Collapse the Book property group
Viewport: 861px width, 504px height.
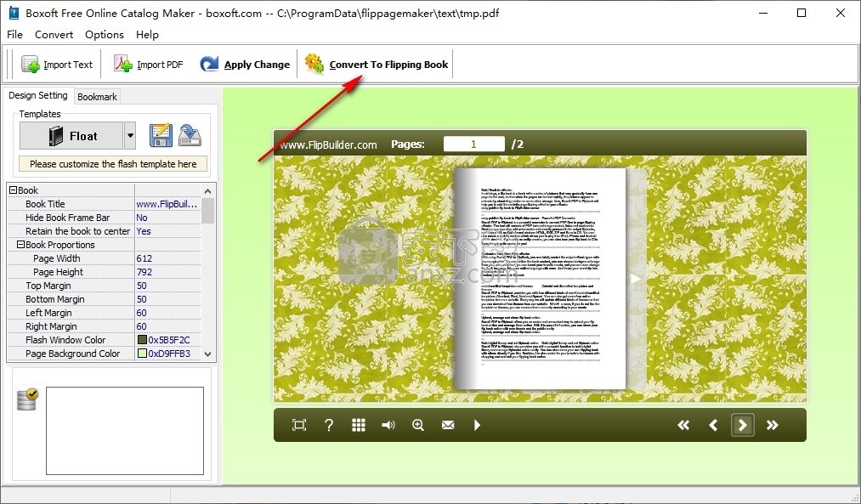pos(14,190)
